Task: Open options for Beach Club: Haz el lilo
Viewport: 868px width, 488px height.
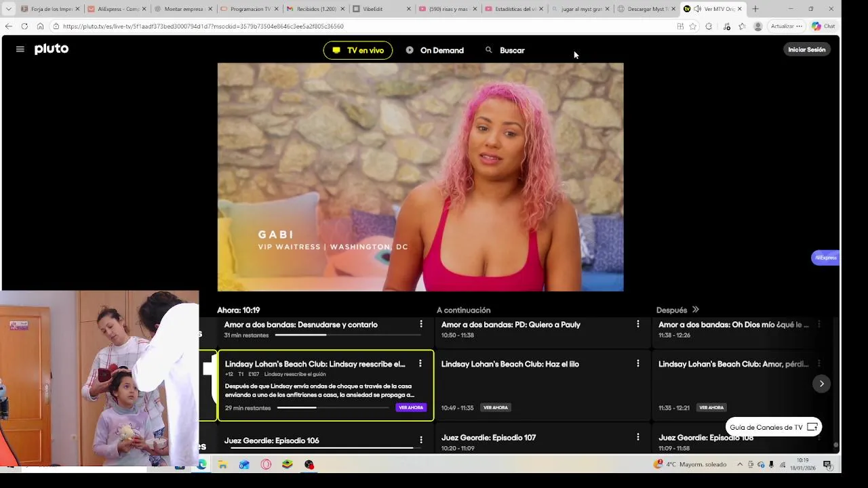Action: (638, 364)
